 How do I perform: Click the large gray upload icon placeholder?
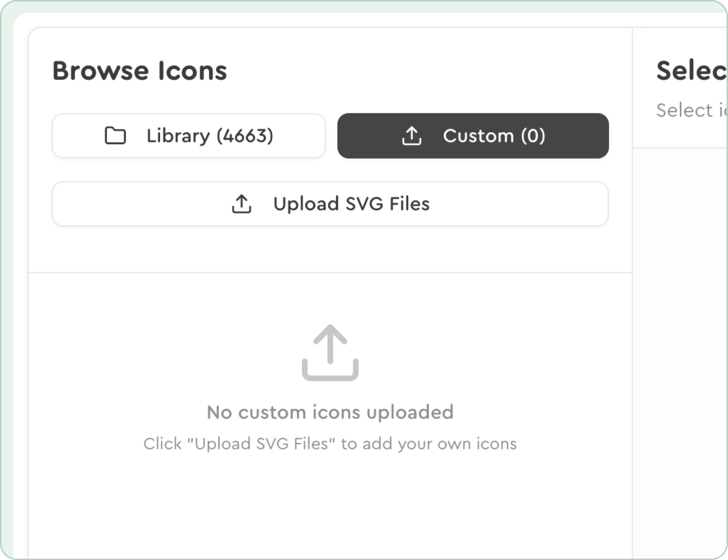coord(330,352)
